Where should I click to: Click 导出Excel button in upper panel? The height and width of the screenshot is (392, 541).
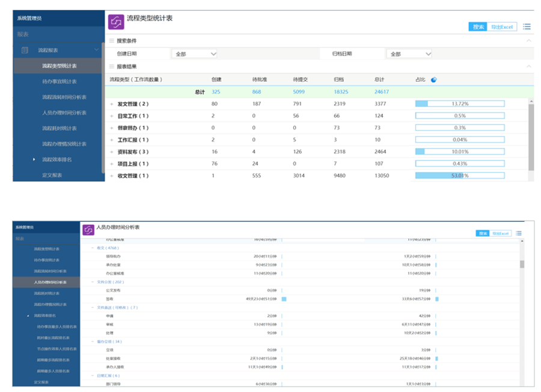[502, 27]
